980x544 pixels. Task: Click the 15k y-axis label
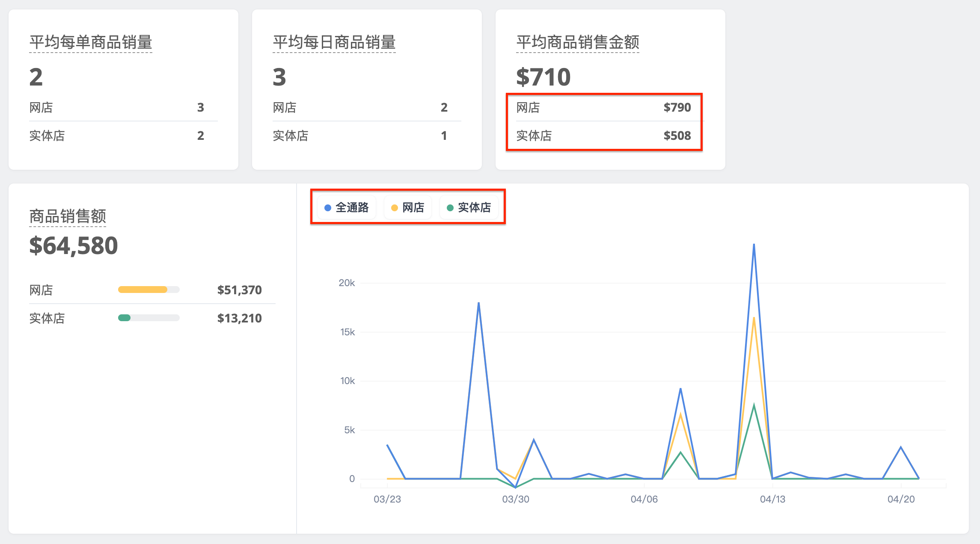(347, 332)
